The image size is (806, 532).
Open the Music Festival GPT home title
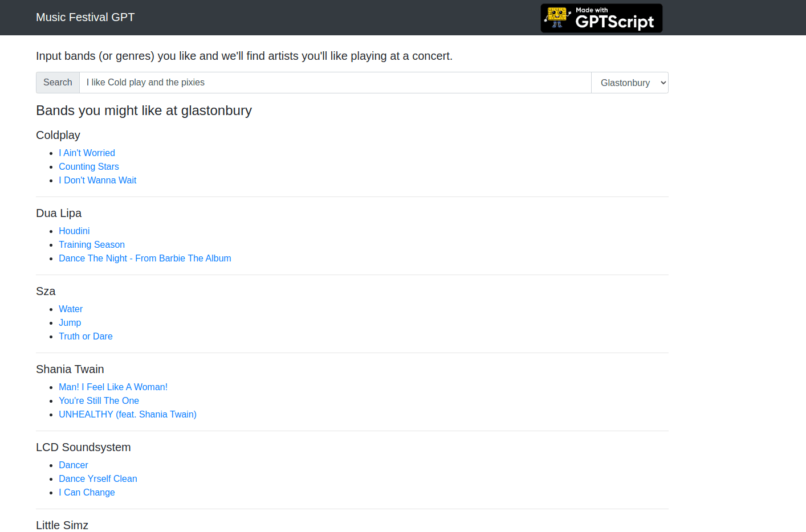coord(86,17)
